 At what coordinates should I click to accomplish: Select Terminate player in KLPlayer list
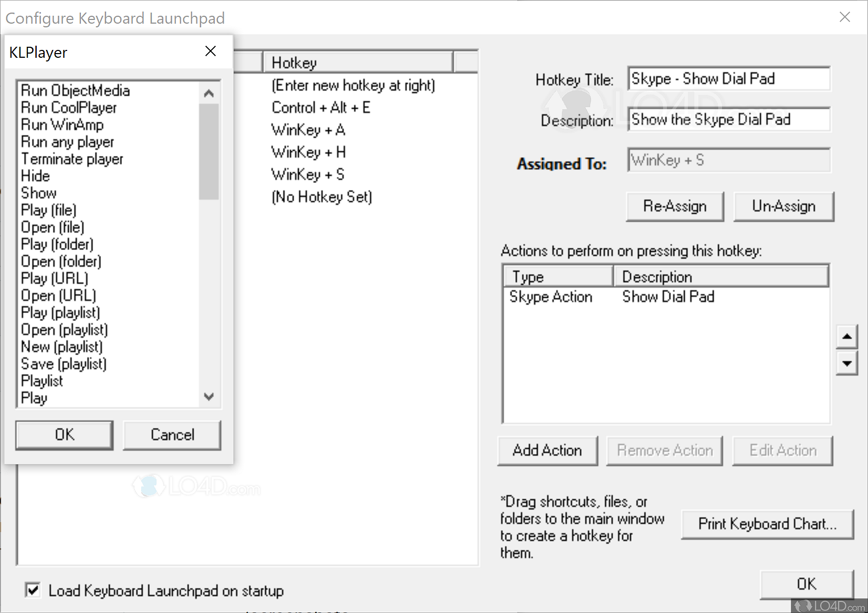72,159
